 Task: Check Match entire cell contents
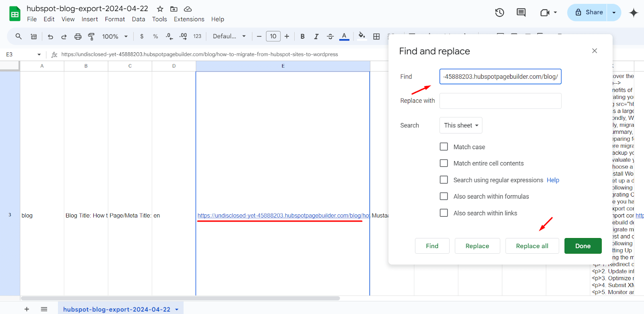(444, 163)
